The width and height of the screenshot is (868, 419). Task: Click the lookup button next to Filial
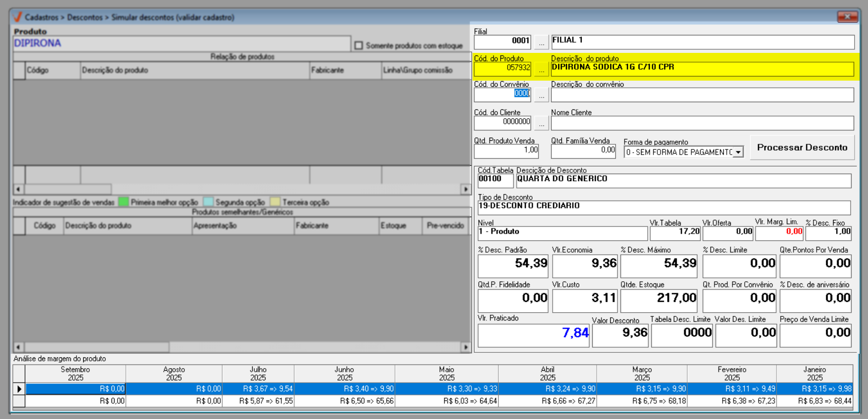pos(541,42)
